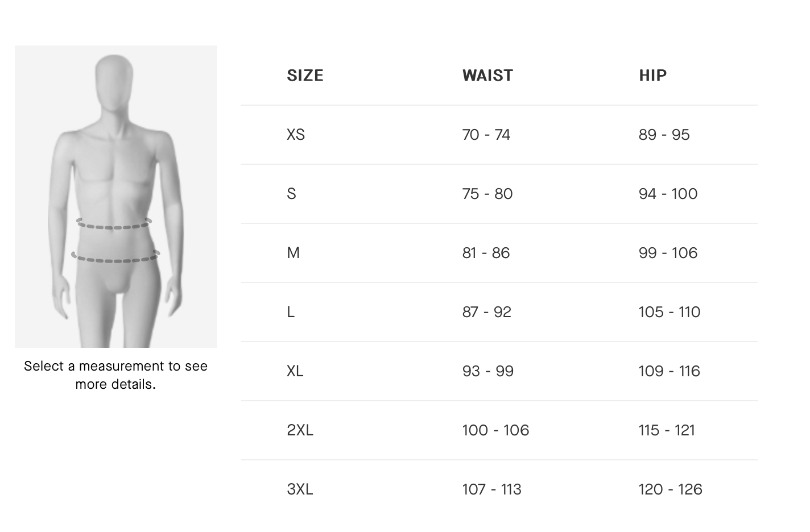810x532 pixels.
Task: Click the 'Select a measurement' caption text
Action: 116,375
